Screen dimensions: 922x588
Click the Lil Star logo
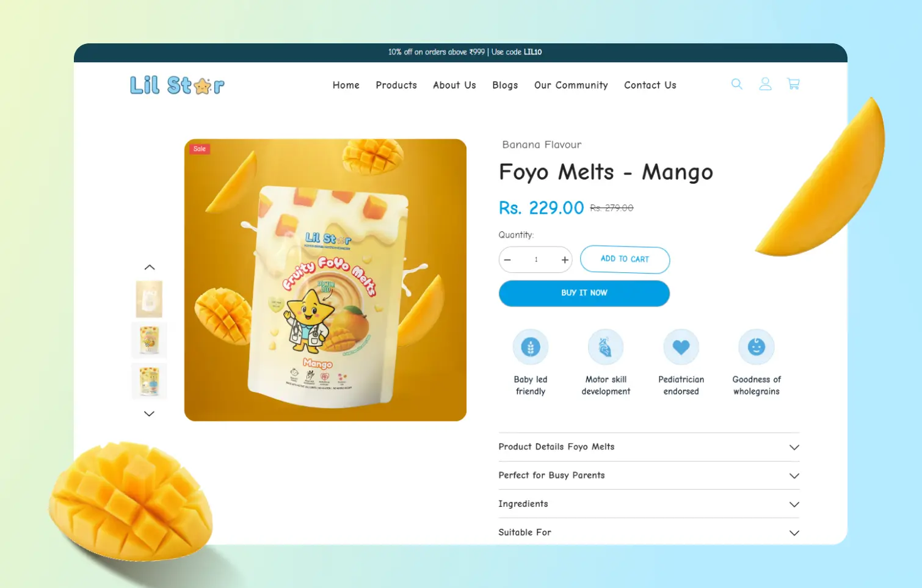(177, 85)
